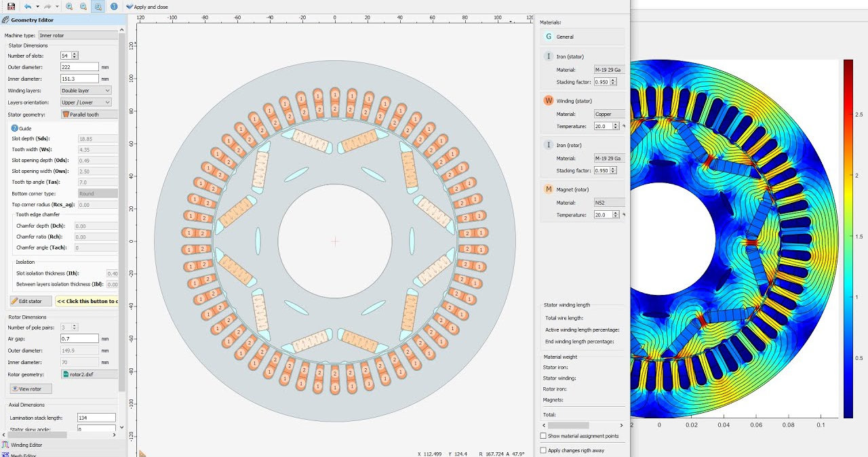Click the Iron (stator) I icon
Image resolution: width=868 pixels, height=457 pixels.
[x=549, y=56]
